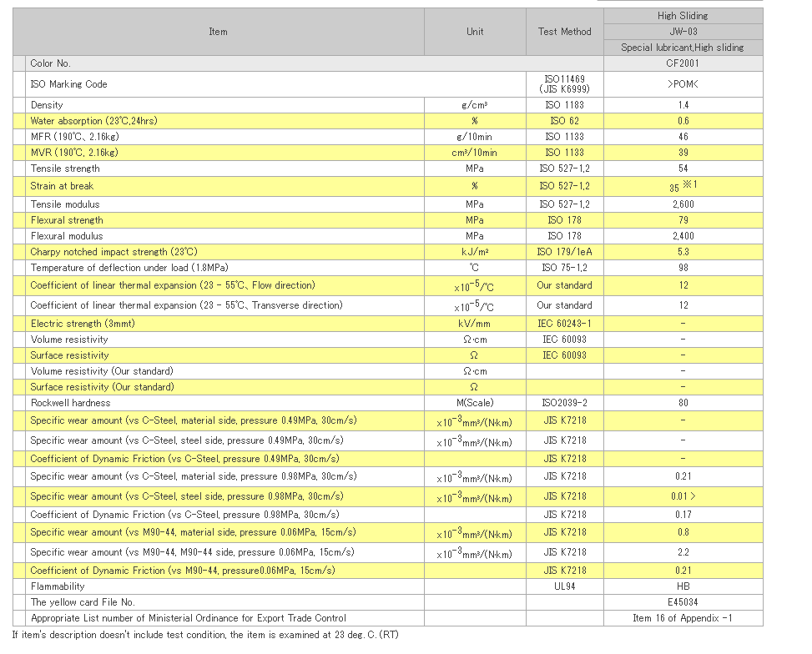The image size is (812, 654).
Task: Click 'Coefficient of Dynamic Friction' 0.49MPa row
Action: coord(184,459)
